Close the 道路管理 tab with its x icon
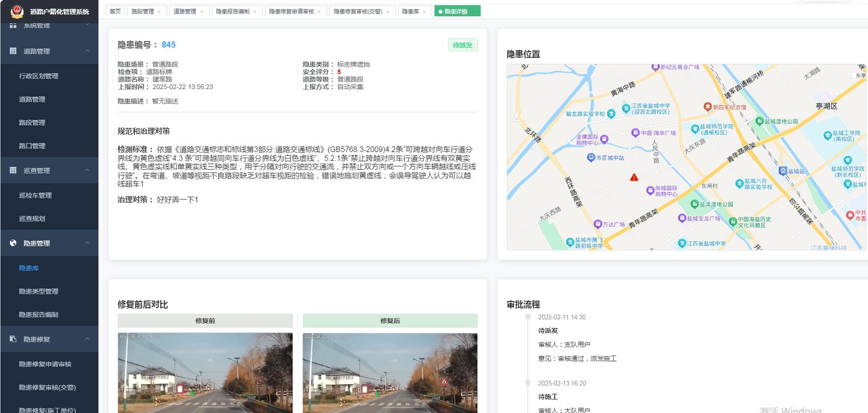 pos(202,12)
